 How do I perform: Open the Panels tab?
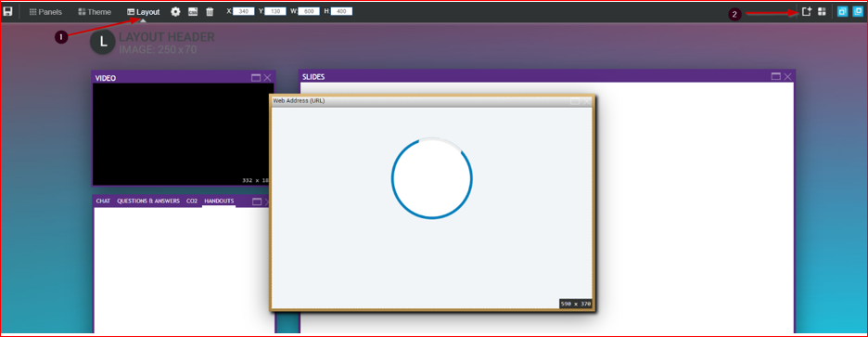45,12
